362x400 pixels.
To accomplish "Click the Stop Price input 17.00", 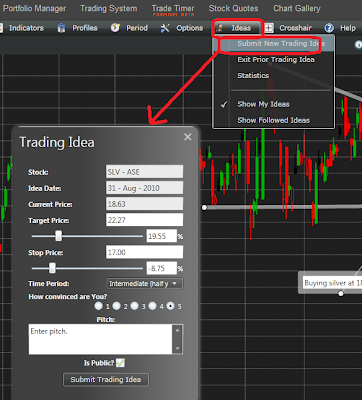I will coord(144,252).
